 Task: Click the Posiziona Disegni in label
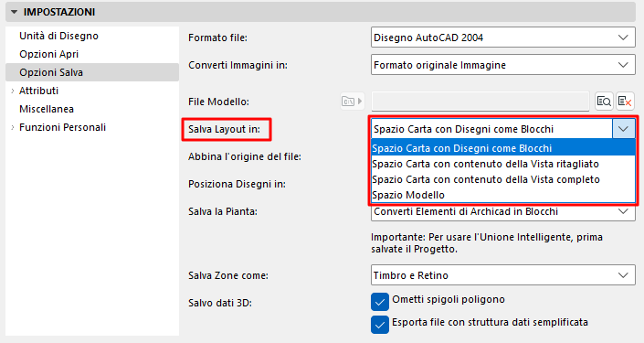pyautogui.click(x=237, y=184)
